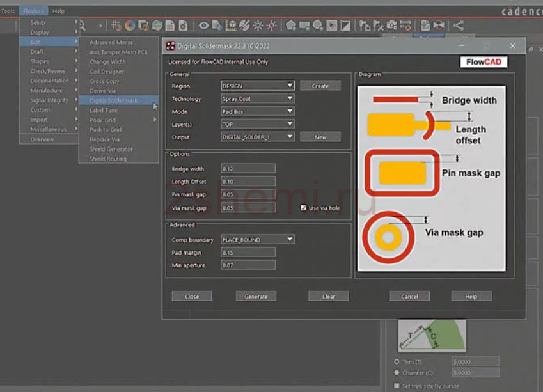The width and height of the screenshot is (543, 392).
Task: Click the document with gear toolbar icon
Action: tap(183, 26)
